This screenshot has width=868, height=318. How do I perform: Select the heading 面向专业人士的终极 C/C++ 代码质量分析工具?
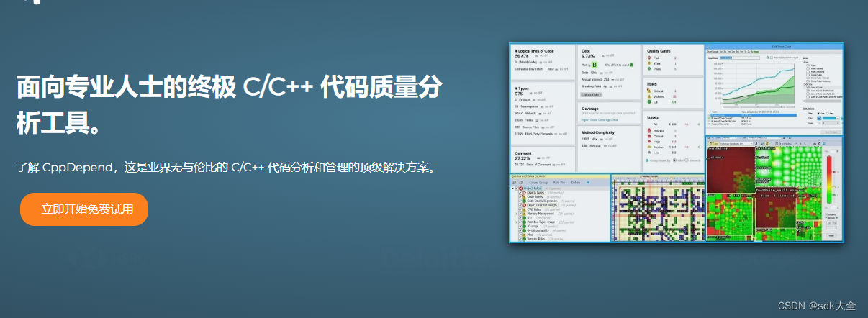click(x=229, y=105)
